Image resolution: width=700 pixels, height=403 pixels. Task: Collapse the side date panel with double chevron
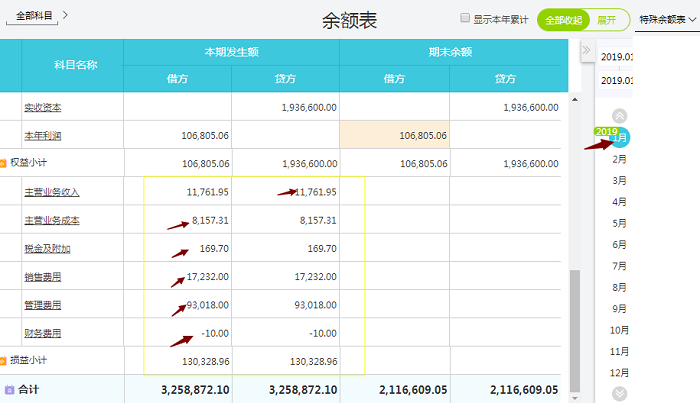click(588, 48)
